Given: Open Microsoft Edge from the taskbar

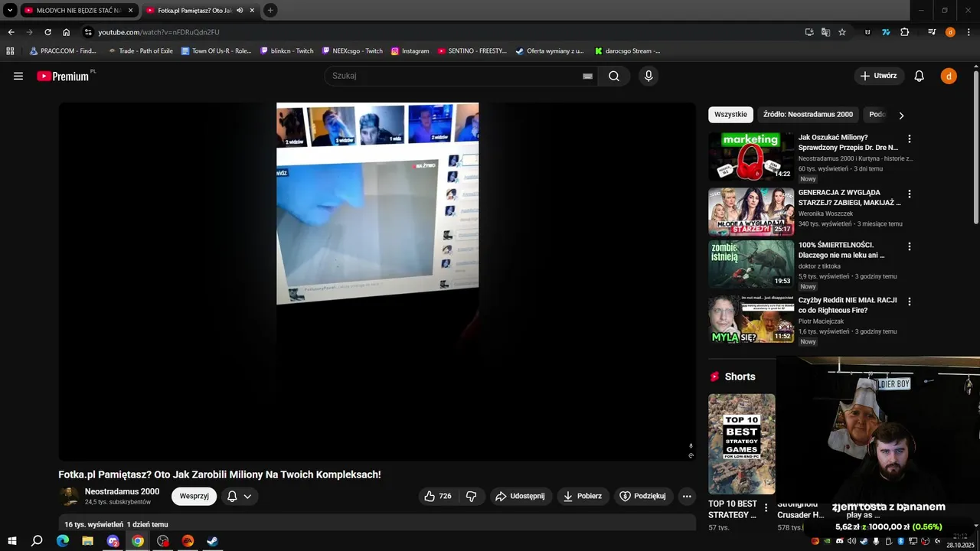Looking at the screenshot, I should coord(63,541).
